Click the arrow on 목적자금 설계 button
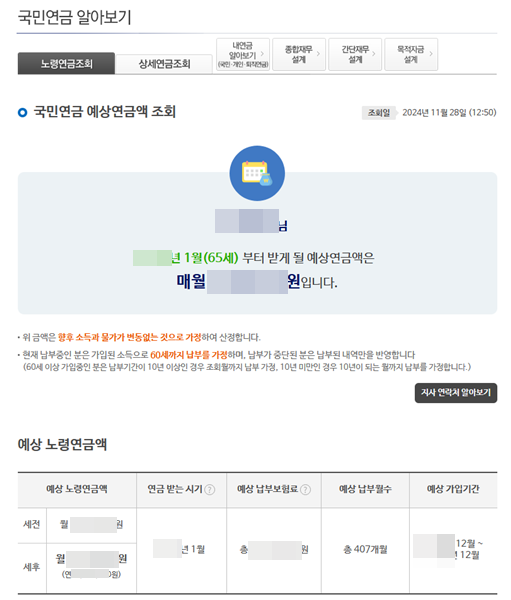The height and width of the screenshot is (600, 511). (431, 54)
